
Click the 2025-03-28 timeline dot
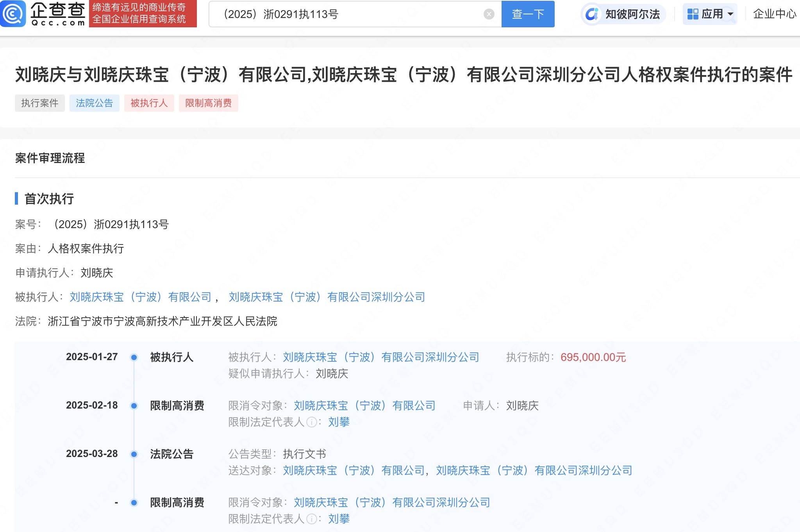[134, 454]
